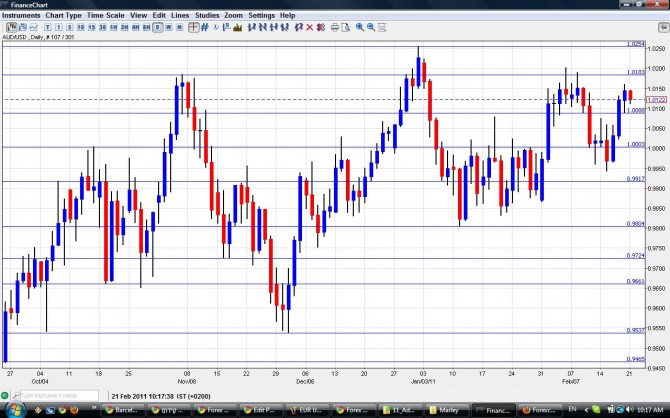
Task: Switch to 2H time scale
Action: 124,27
